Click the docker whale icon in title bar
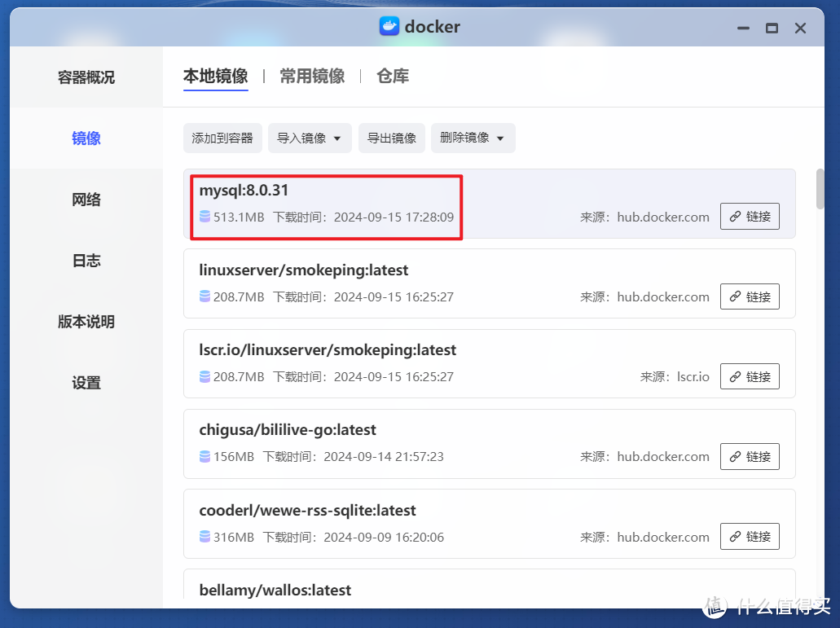The image size is (840, 628). 389,26
